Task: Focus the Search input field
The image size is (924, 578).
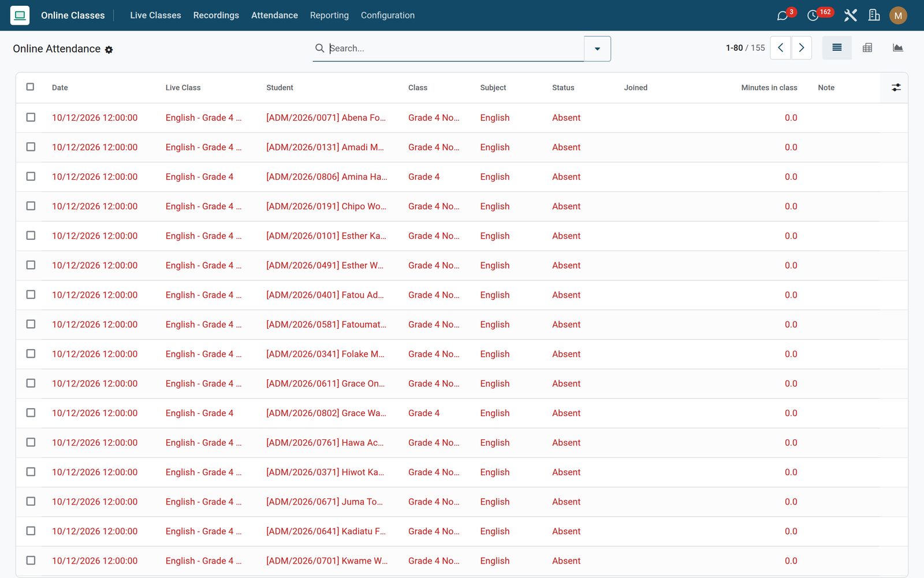Action: pos(455,48)
